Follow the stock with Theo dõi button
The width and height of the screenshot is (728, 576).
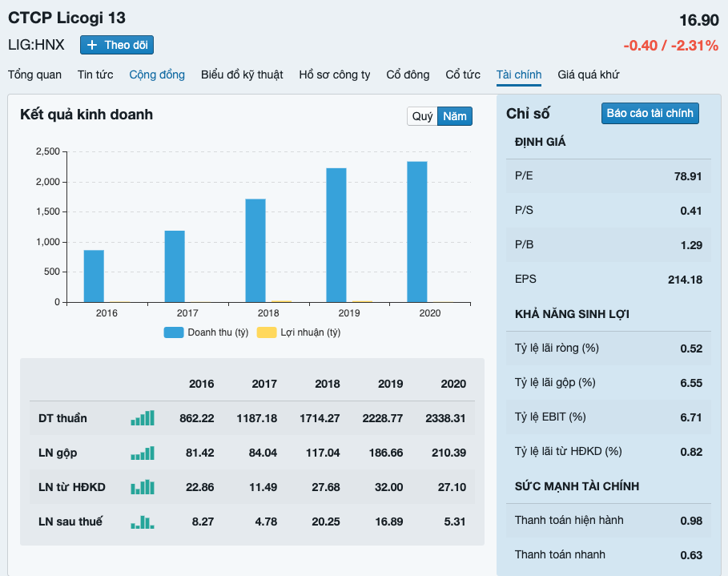[117, 45]
